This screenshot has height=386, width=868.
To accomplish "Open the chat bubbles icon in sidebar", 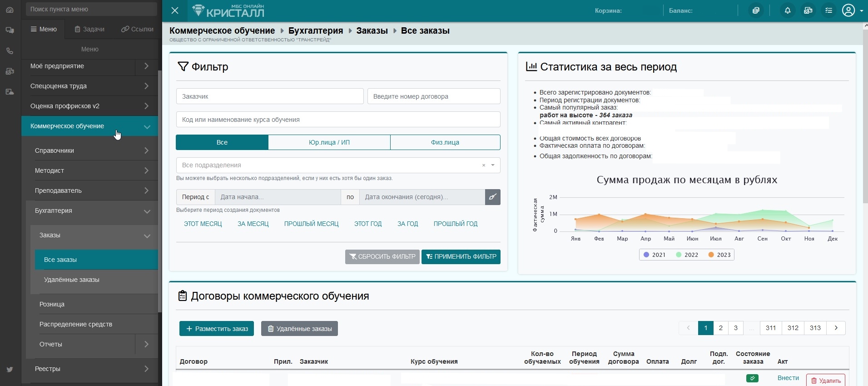I will (10, 30).
